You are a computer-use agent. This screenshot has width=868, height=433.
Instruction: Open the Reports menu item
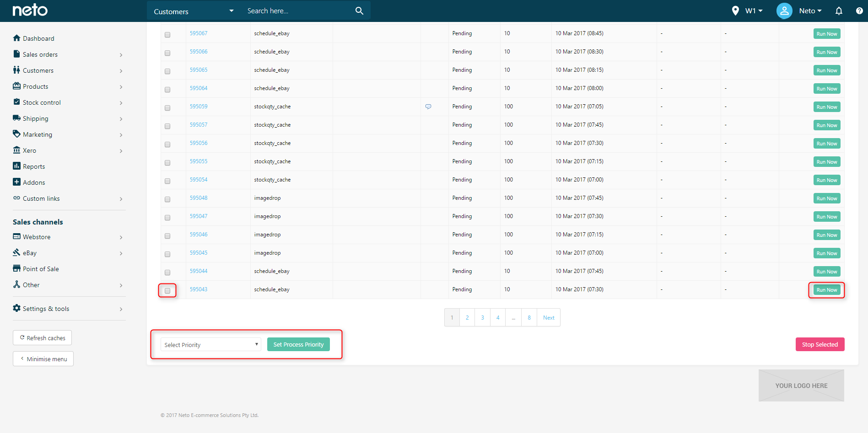point(34,166)
